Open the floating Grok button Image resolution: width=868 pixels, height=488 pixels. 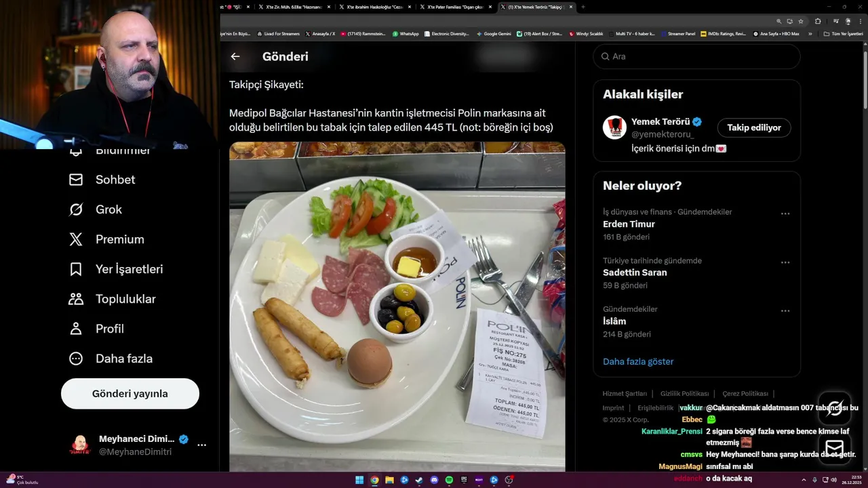pyautogui.click(x=835, y=408)
